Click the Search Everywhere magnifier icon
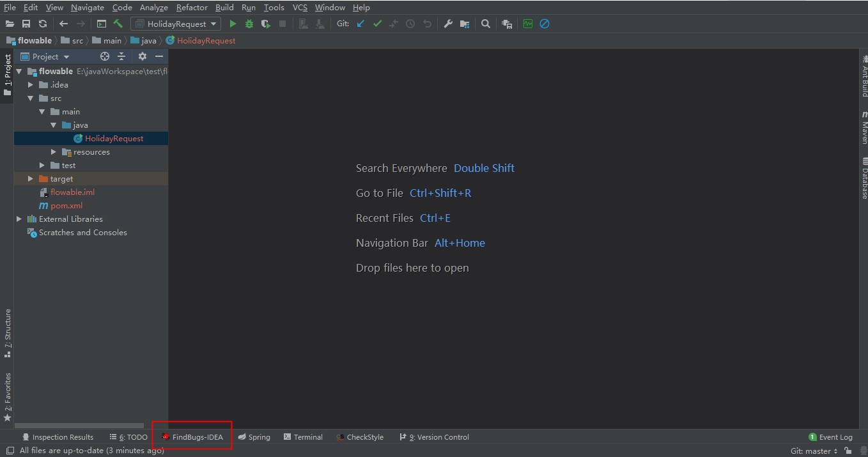This screenshot has height=457, width=868. [486, 24]
